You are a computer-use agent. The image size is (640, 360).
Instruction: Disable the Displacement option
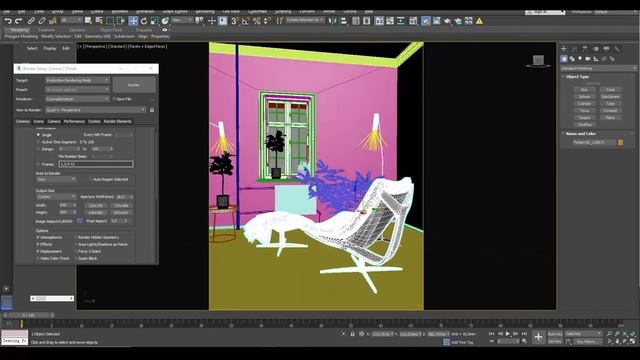[x=38, y=251]
